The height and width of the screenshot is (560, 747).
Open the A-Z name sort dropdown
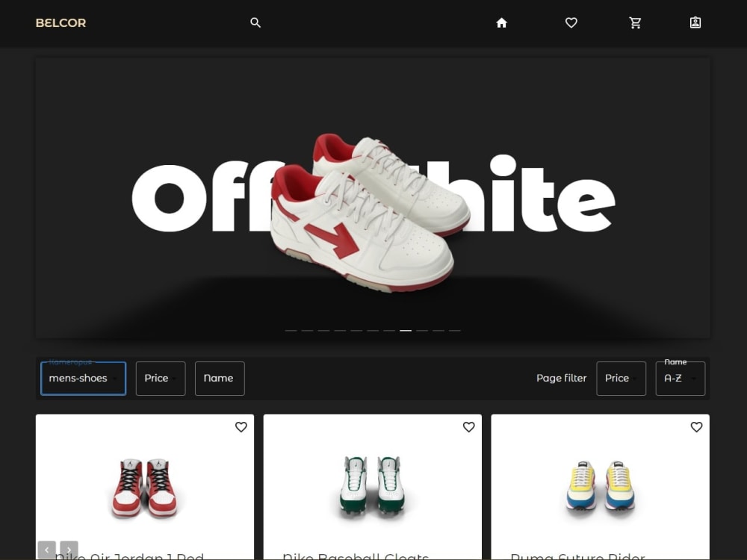[681, 379]
